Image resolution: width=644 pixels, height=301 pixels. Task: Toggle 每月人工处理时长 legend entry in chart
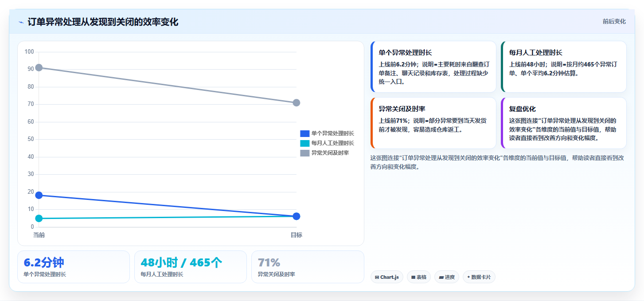click(327, 143)
